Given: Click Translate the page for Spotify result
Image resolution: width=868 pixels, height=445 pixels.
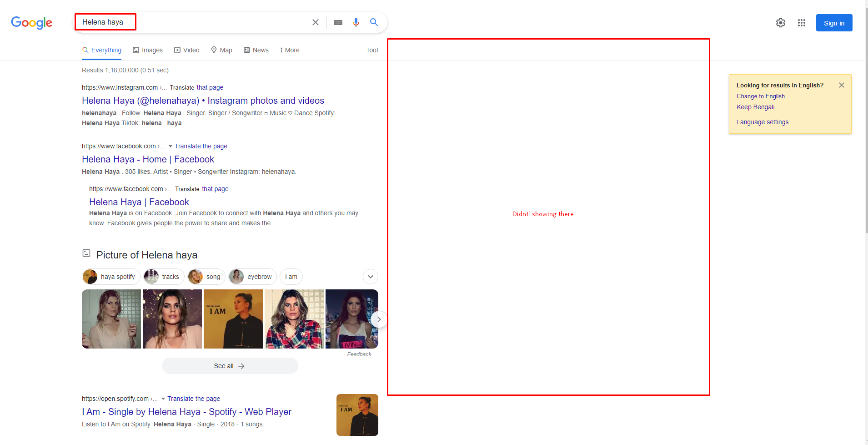Looking at the screenshot, I should click(x=194, y=399).
